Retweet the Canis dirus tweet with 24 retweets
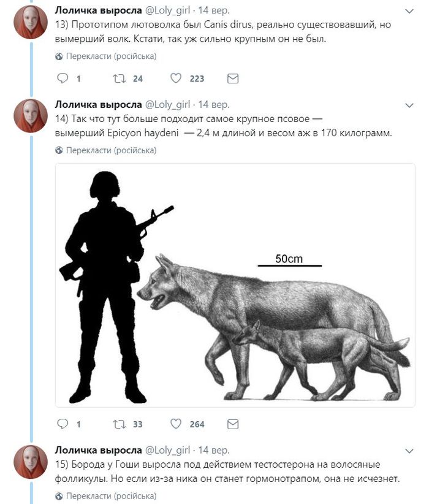The height and width of the screenshot is (504, 429). [120, 78]
